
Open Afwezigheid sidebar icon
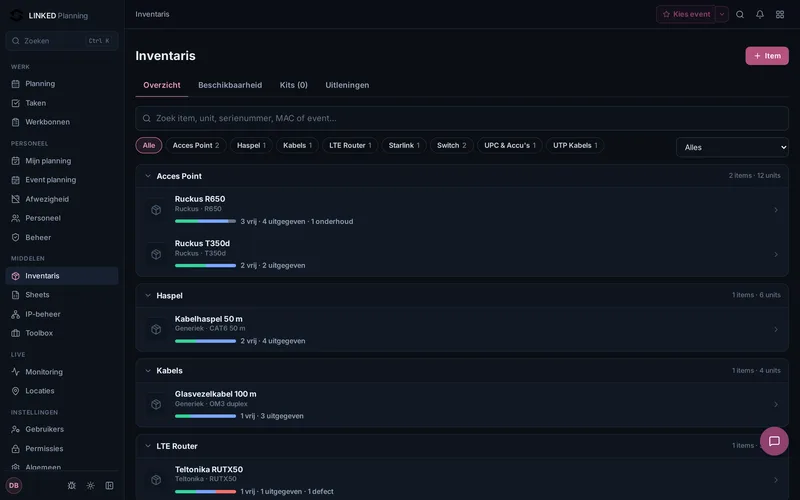[x=16, y=199]
